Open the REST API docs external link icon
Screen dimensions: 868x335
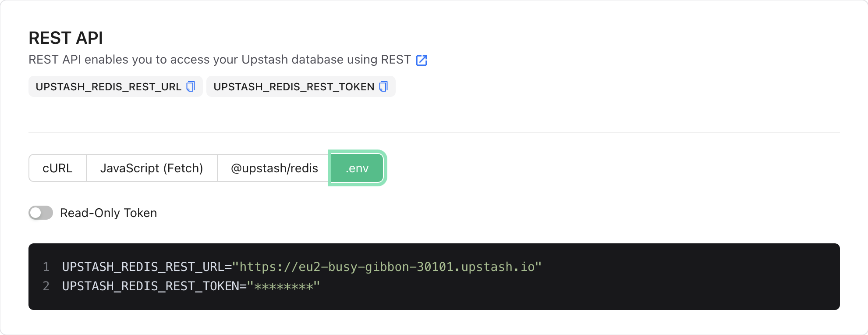[422, 60]
